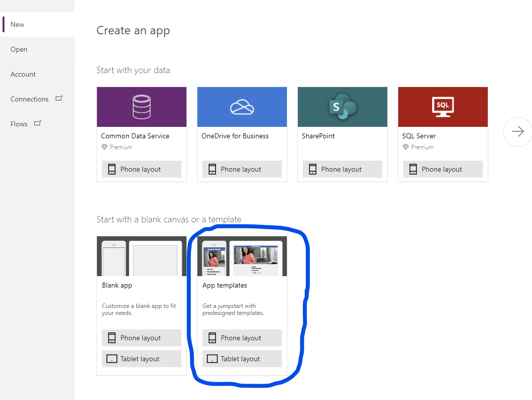The width and height of the screenshot is (532, 400).
Task: Choose Tablet layout for App templates
Action: [242, 359]
